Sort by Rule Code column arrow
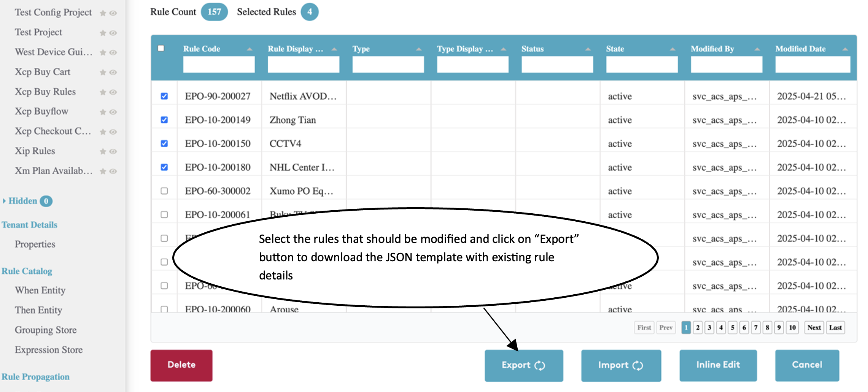The width and height of the screenshot is (868, 392). point(250,49)
